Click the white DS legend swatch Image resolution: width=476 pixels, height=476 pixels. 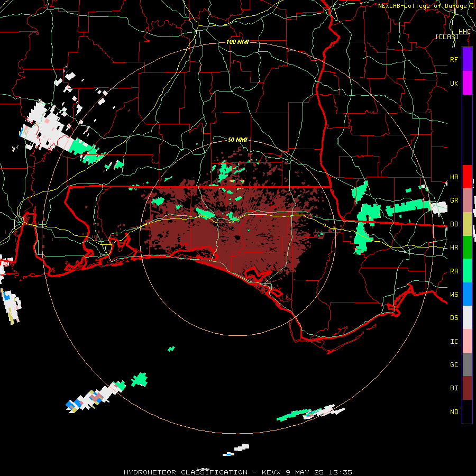tap(467, 317)
